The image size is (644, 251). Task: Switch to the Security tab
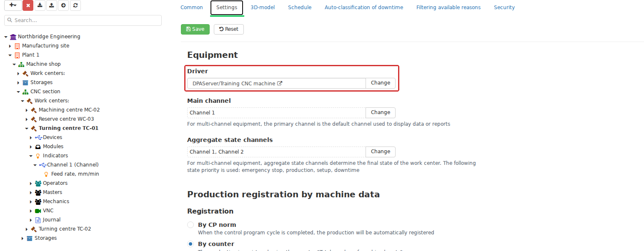click(x=504, y=7)
